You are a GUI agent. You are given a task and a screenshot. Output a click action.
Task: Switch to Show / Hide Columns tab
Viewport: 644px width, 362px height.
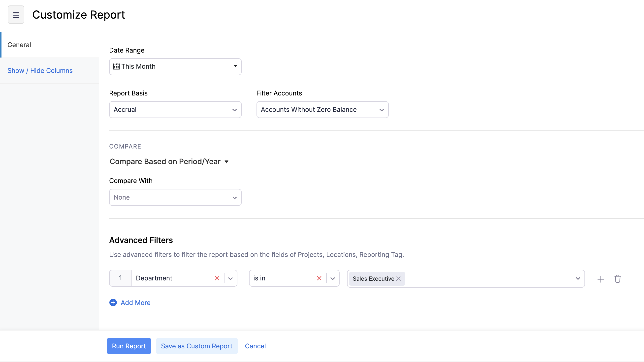(40, 70)
